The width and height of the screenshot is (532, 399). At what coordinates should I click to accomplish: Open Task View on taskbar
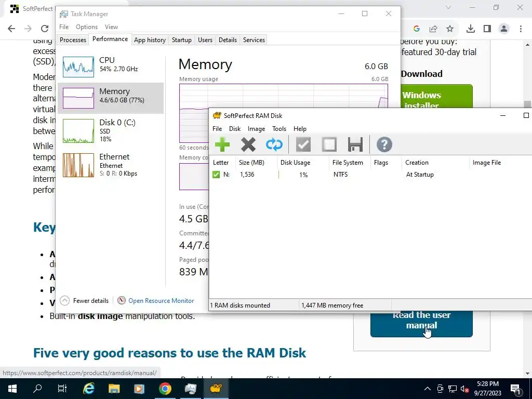tap(62, 389)
